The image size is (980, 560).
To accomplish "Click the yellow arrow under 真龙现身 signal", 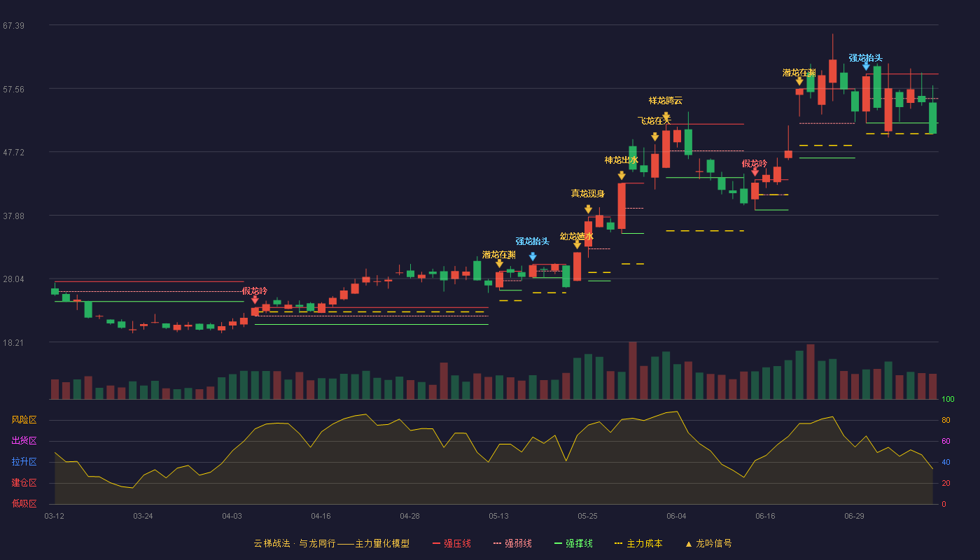I will [588, 209].
